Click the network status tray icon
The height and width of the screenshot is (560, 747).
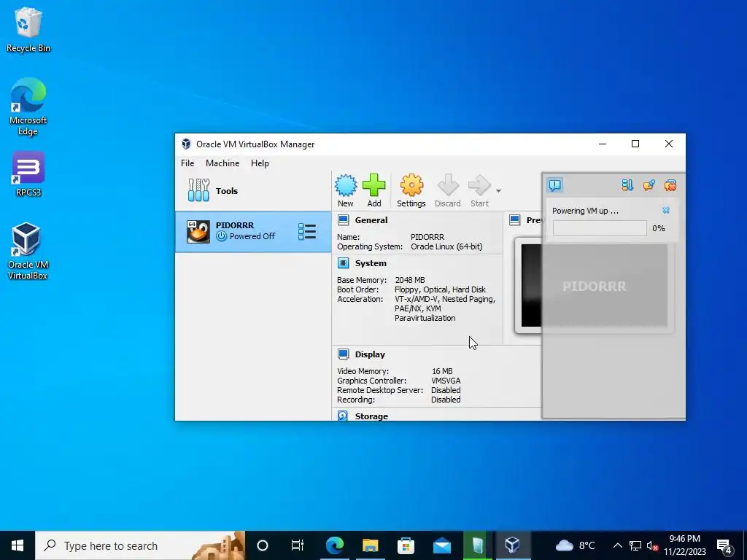635,545
